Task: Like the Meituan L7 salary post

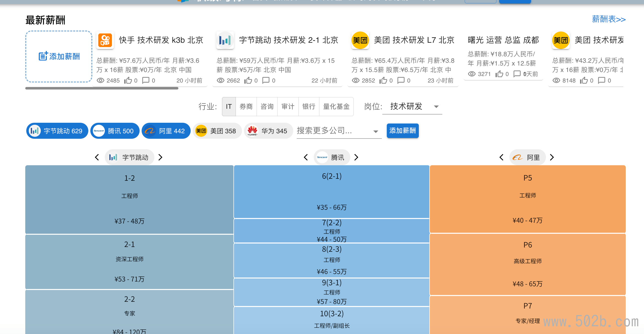Action: [x=383, y=80]
